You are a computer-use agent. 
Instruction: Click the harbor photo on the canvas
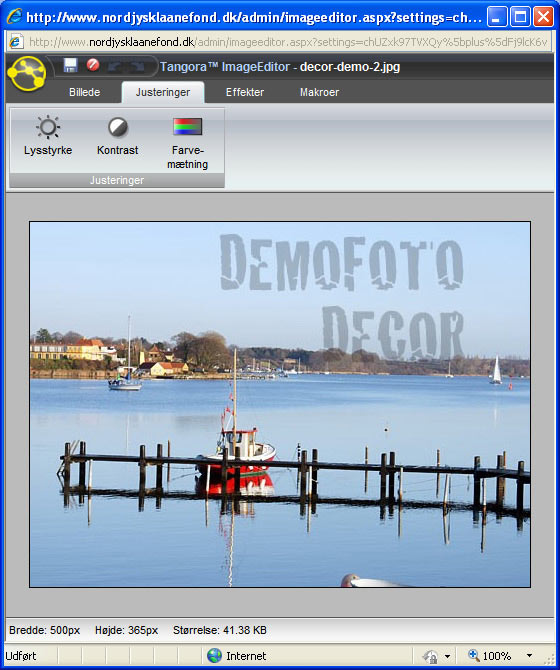point(280,404)
